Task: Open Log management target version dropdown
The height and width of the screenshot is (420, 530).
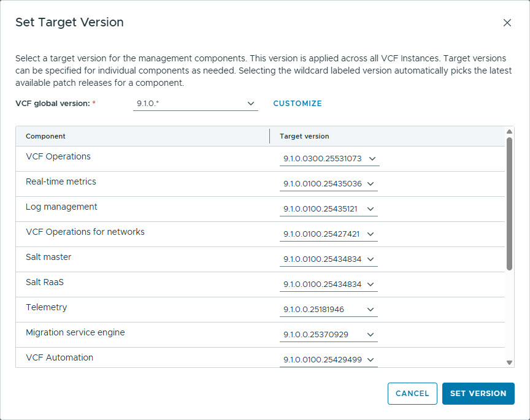Action: [x=329, y=209]
